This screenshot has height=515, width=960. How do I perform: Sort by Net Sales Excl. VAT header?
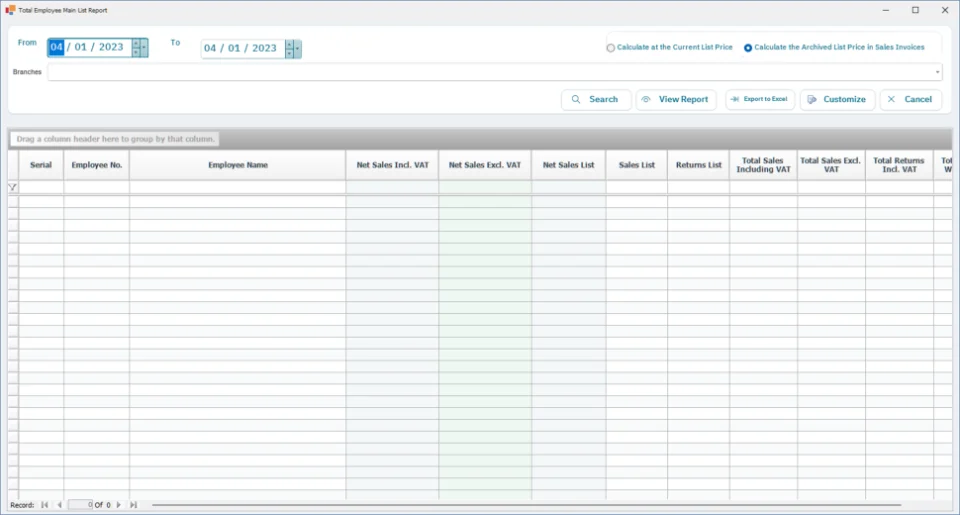point(485,165)
